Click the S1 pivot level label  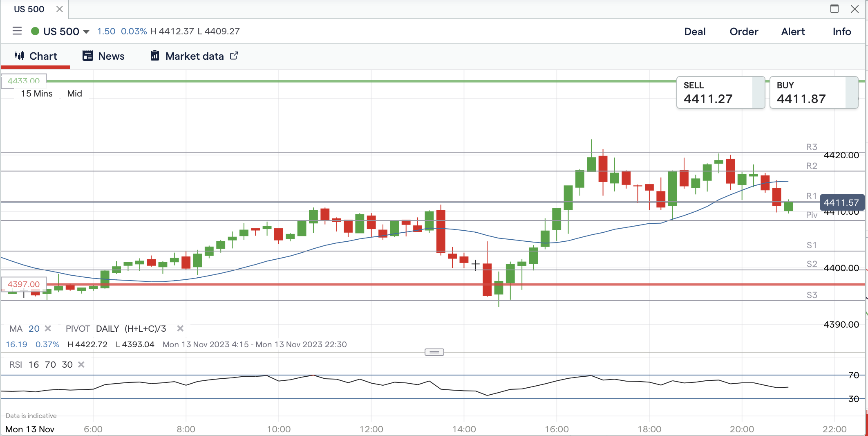pyautogui.click(x=812, y=245)
